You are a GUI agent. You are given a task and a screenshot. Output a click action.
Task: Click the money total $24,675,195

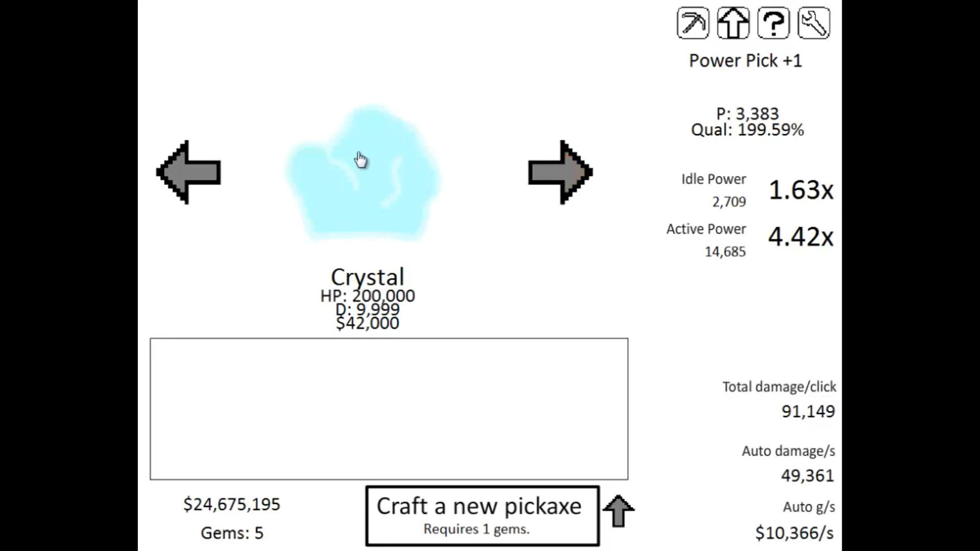[232, 505]
